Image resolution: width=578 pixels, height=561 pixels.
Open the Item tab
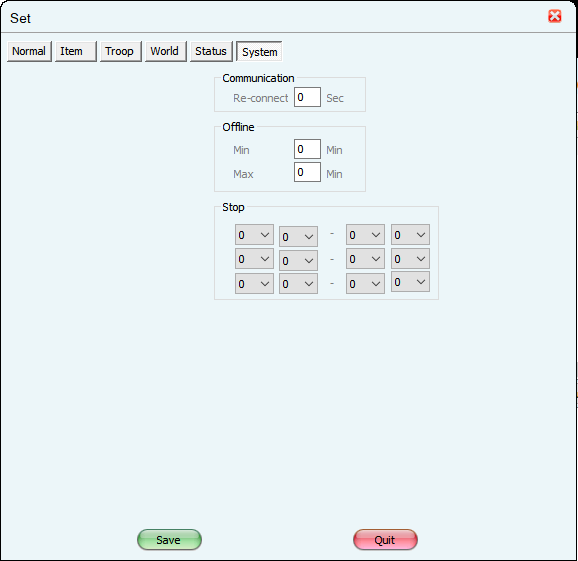pos(76,51)
